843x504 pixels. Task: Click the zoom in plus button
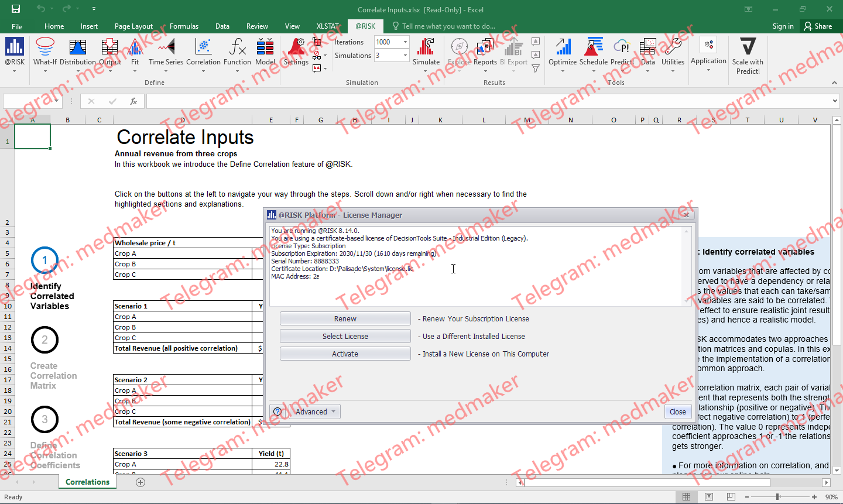(x=814, y=497)
